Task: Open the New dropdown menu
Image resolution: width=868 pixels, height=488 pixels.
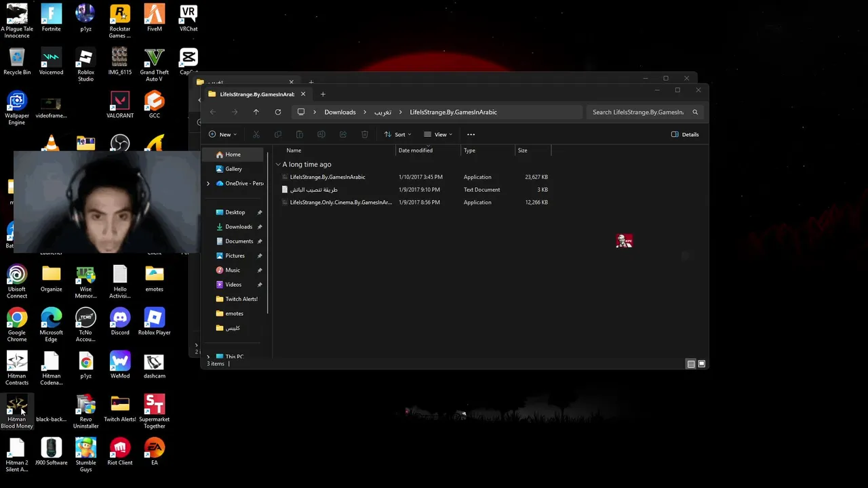Action: coord(223,134)
